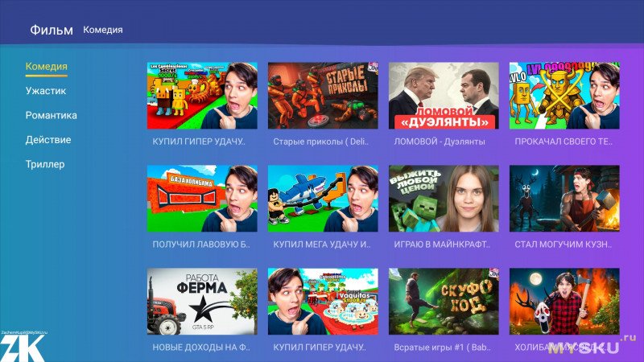Click the ИГРАЮ В МАЙНКРАФТ.. title text

coord(441,245)
